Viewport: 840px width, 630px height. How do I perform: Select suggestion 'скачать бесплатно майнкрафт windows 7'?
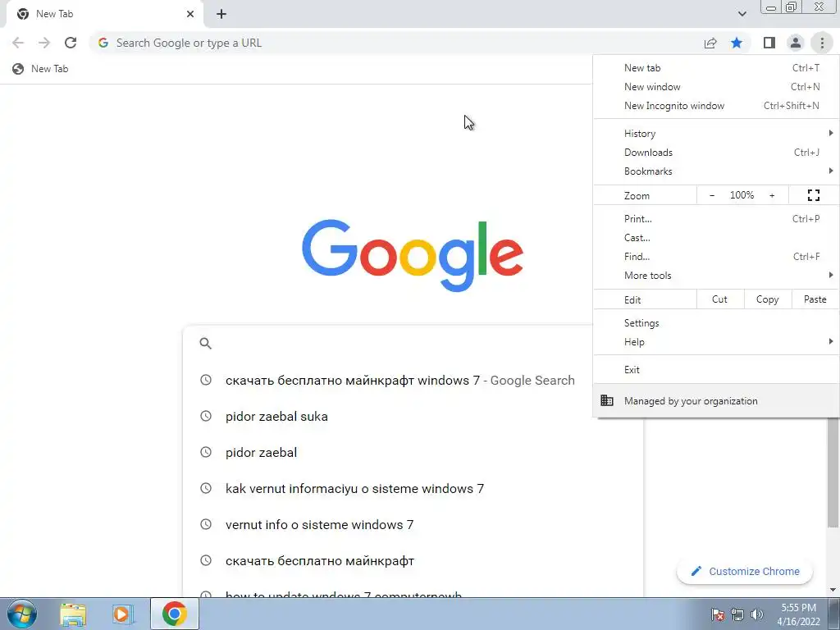click(413, 381)
